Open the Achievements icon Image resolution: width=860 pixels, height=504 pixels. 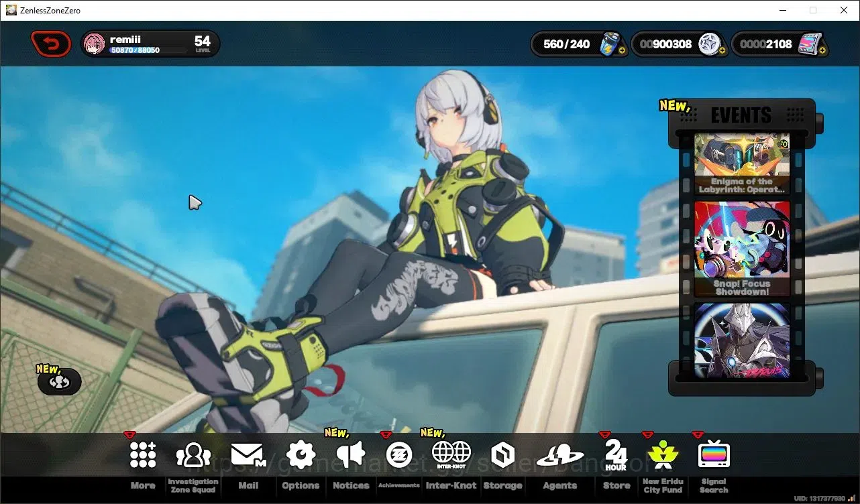[399, 455]
